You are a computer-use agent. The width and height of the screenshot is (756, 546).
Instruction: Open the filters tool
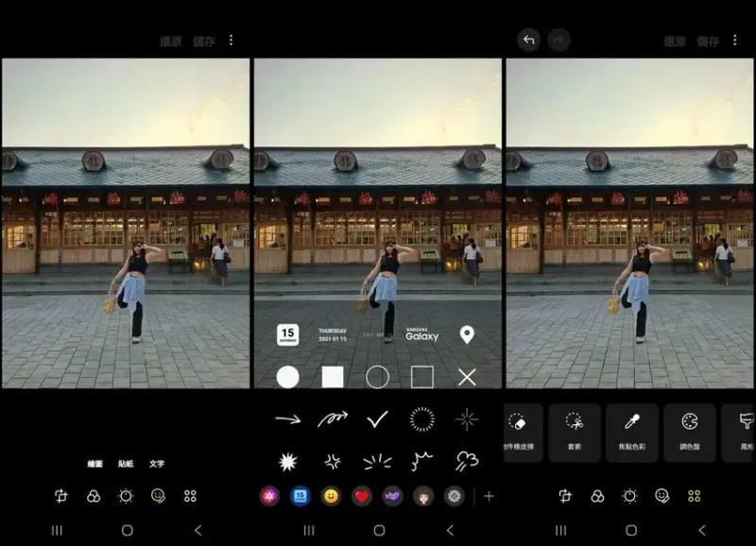[x=93, y=495]
